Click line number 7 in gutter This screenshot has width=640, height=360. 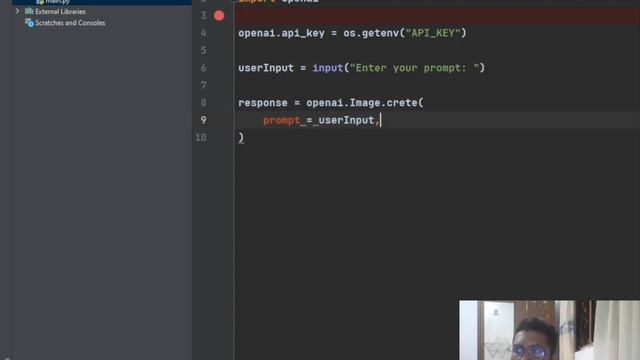[203, 86]
